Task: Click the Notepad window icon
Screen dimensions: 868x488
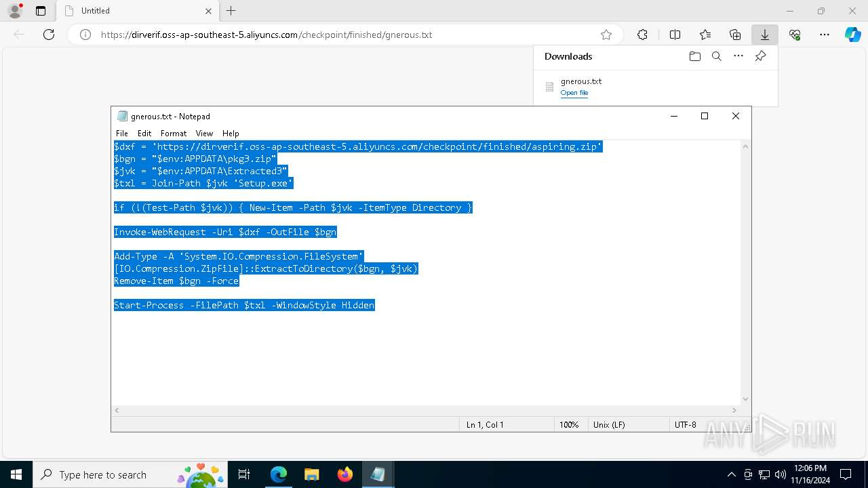Action: click(x=122, y=116)
